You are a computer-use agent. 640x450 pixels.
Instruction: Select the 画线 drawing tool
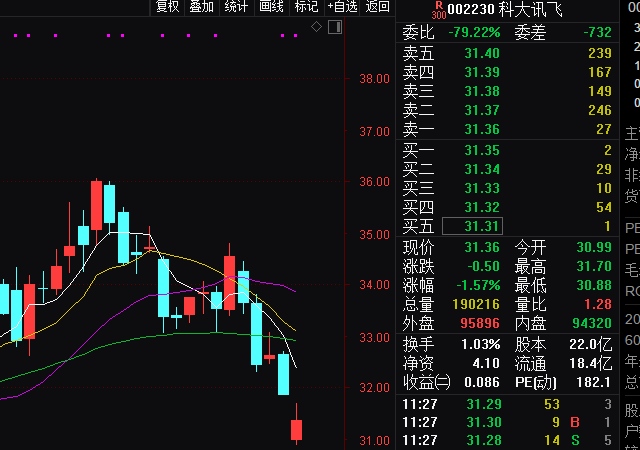click(x=271, y=7)
